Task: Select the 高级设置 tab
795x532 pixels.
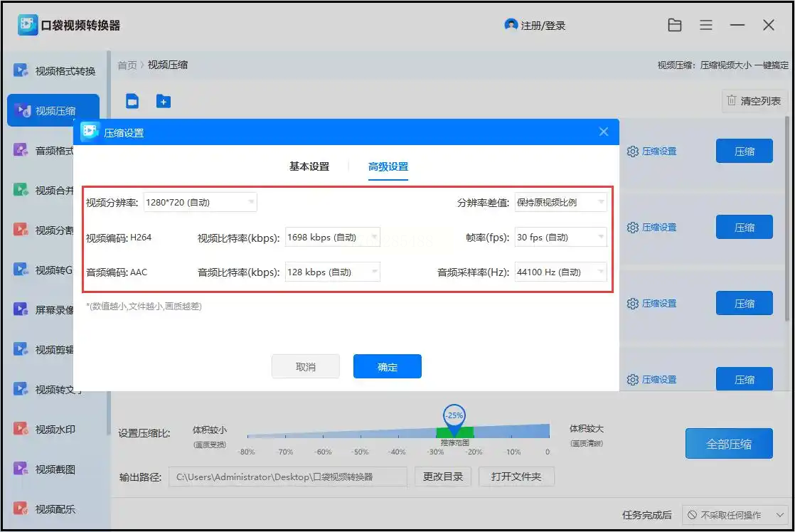Action: 388,167
